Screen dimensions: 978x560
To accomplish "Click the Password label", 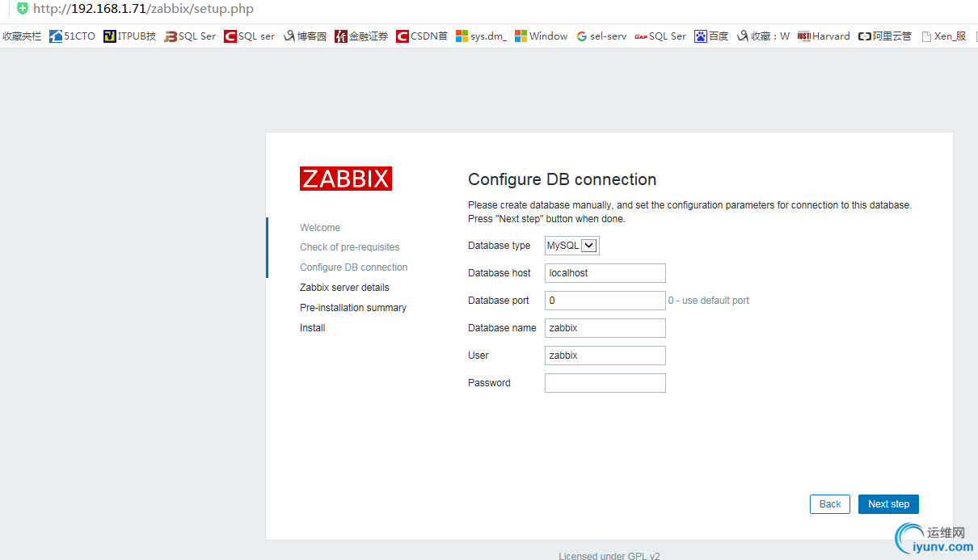I will point(489,383).
